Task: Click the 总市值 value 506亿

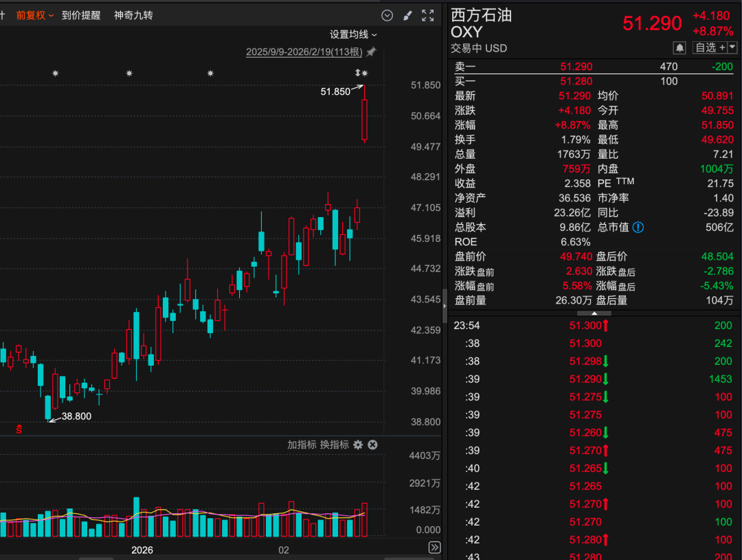Action: click(x=719, y=227)
